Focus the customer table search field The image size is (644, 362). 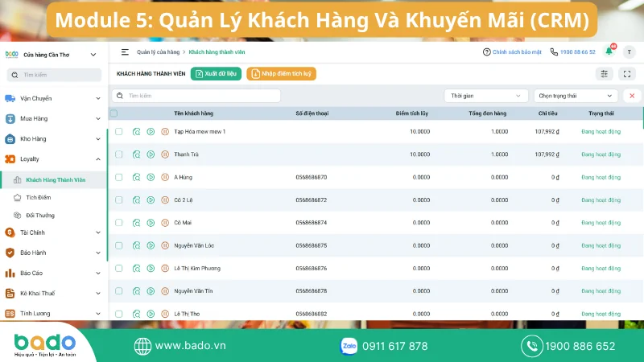(196, 96)
